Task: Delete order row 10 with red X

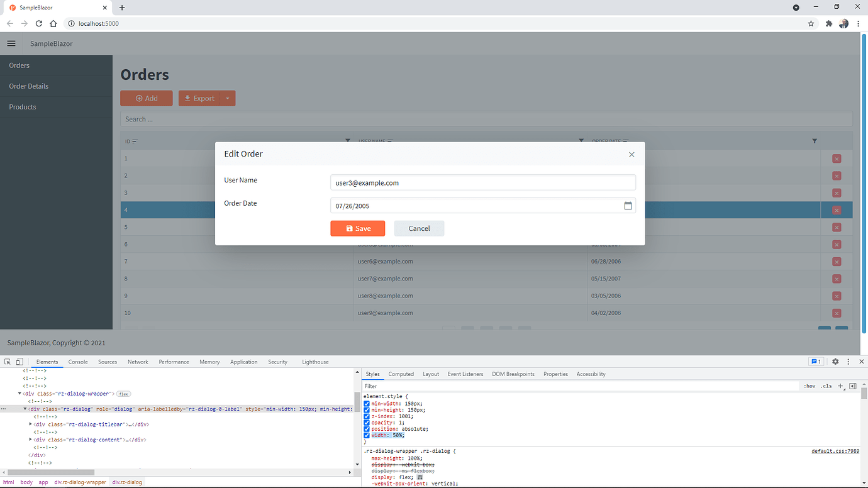Action: coord(837,313)
